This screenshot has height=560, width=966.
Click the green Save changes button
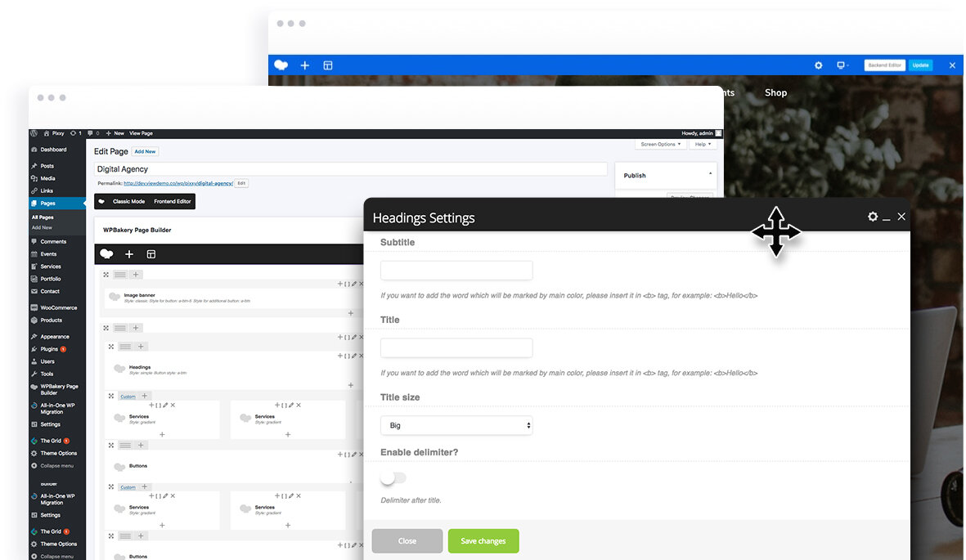tap(483, 541)
